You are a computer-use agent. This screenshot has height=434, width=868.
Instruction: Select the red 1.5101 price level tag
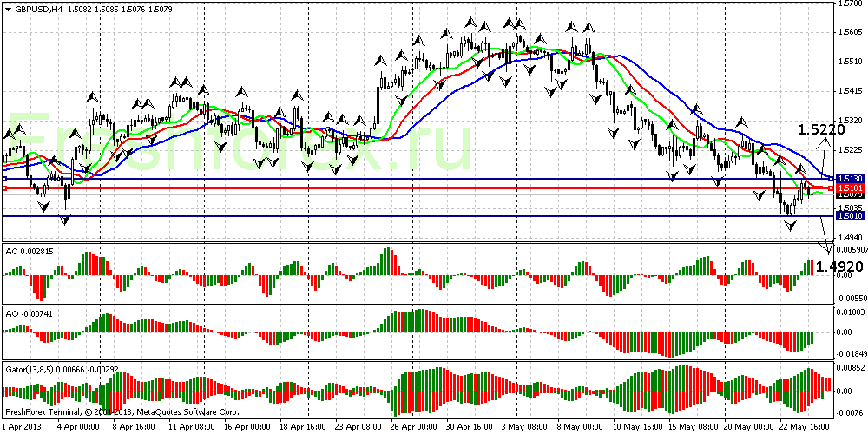(850, 187)
